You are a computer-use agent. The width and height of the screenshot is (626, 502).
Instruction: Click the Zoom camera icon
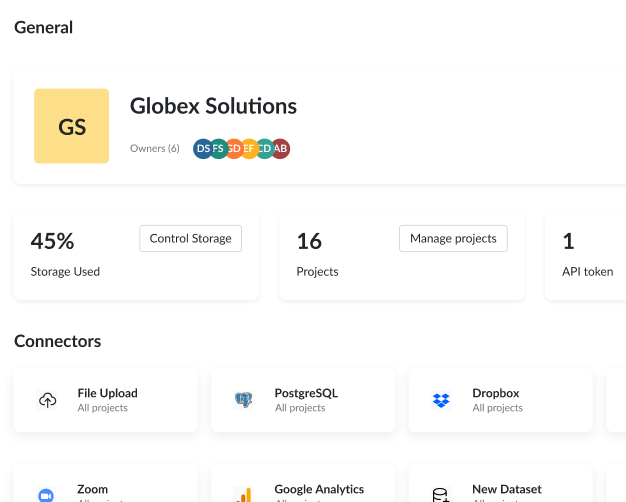[47, 494]
